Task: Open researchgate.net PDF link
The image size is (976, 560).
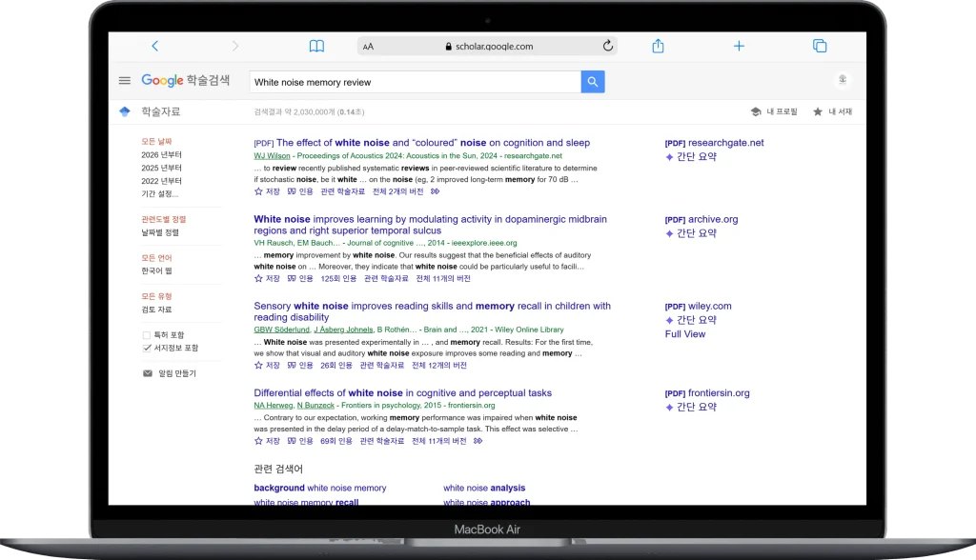Action: tap(714, 143)
